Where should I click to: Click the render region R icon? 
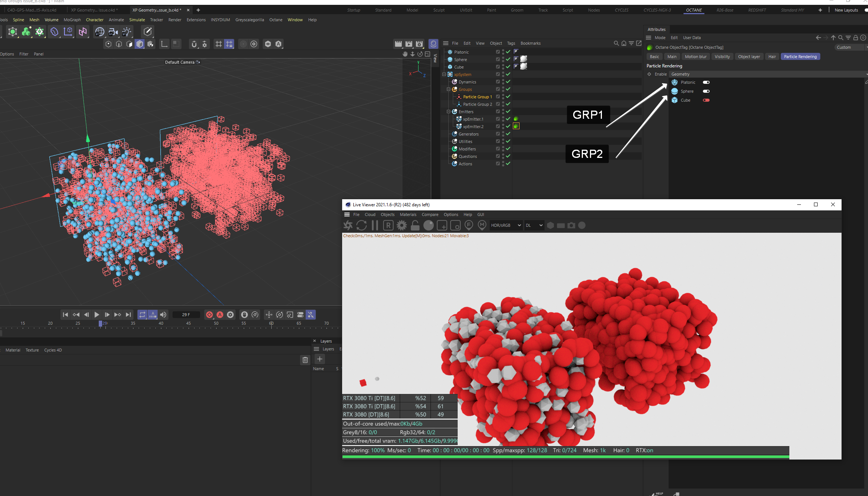click(x=388, y=225)
